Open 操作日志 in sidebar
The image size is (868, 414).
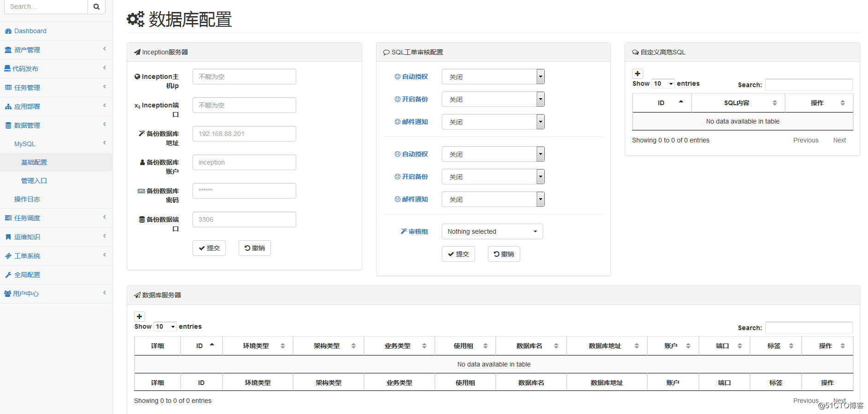coord(56,199)
